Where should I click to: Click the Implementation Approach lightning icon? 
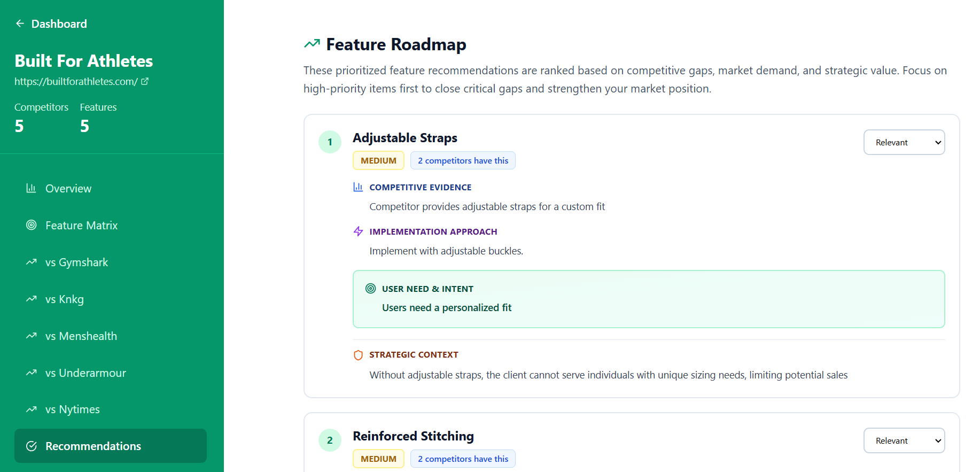pyautogui.click(x=357, y=231)
